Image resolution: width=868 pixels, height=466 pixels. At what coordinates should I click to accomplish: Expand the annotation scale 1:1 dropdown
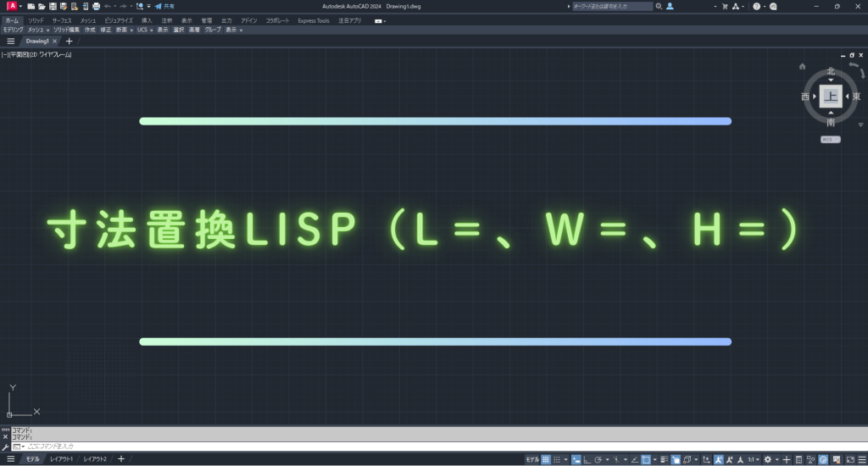tap(752, 459)
